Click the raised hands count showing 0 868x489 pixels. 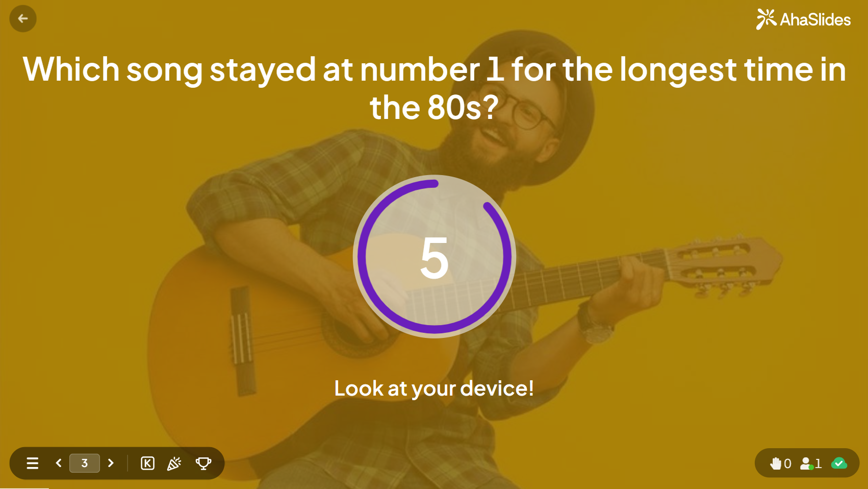click(787, 463)
